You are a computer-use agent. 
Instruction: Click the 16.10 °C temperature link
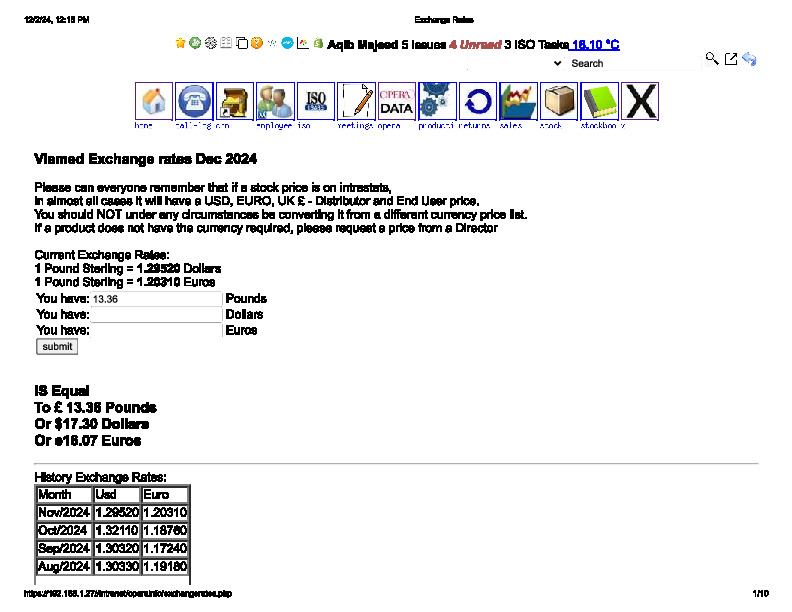pyautogui.click(x=595, y=45)
